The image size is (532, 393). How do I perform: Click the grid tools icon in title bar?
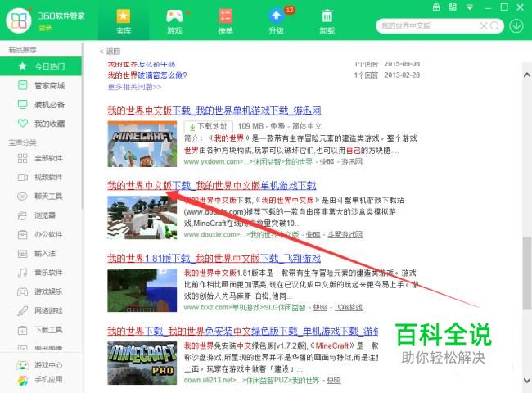coord(453,7)
